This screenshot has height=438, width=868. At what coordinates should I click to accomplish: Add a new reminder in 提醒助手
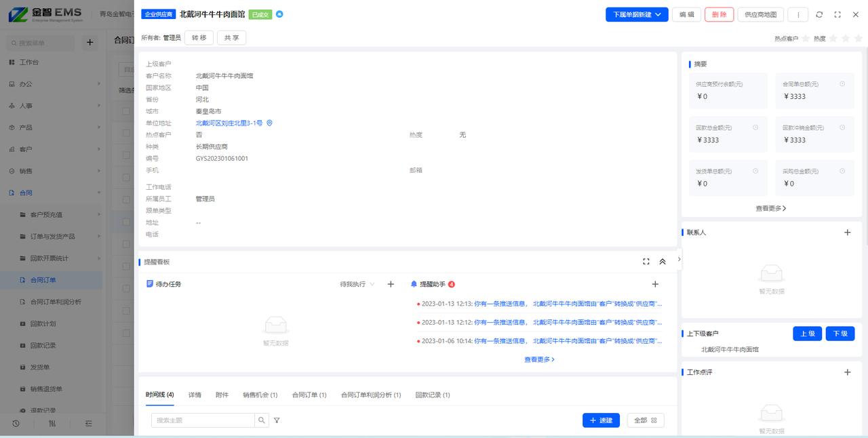(655, 284)
